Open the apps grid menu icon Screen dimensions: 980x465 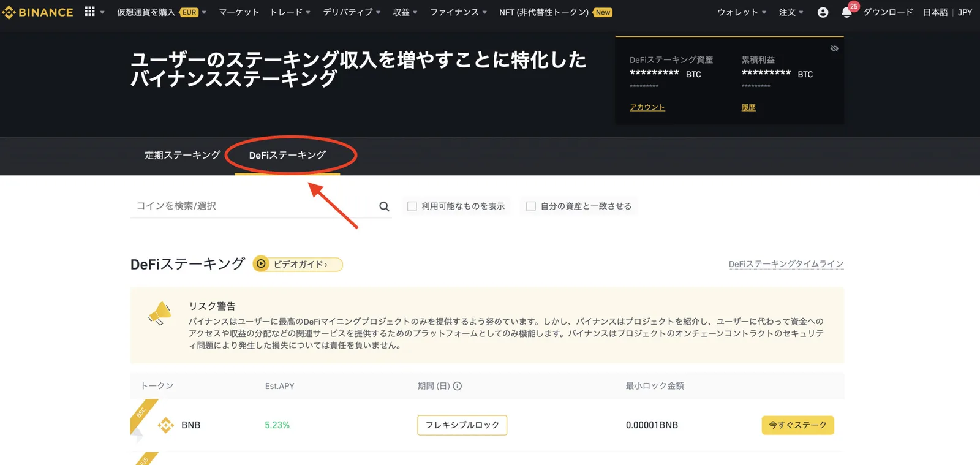coord(89,12)
